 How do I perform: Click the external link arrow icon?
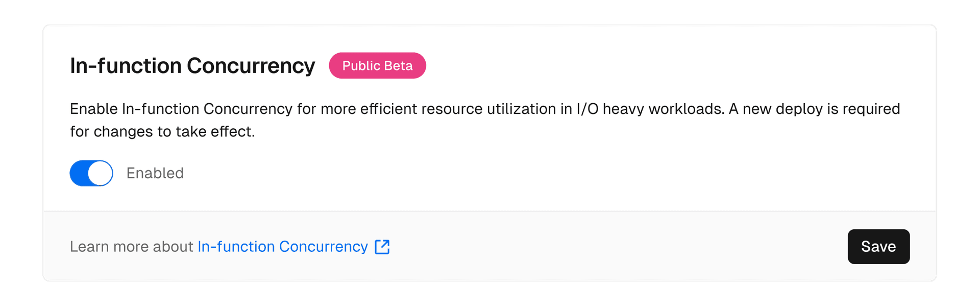(382, 247)
